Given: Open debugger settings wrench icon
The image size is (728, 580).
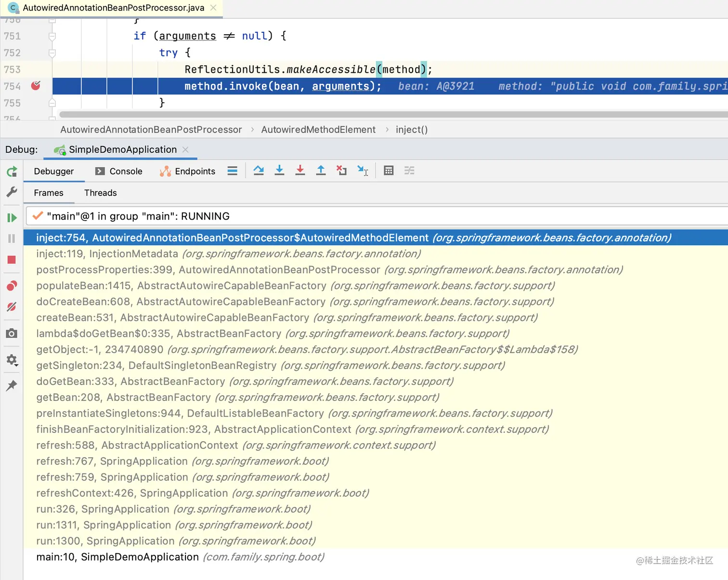Looking at the screenshot, I should click(x=12, y=192).
